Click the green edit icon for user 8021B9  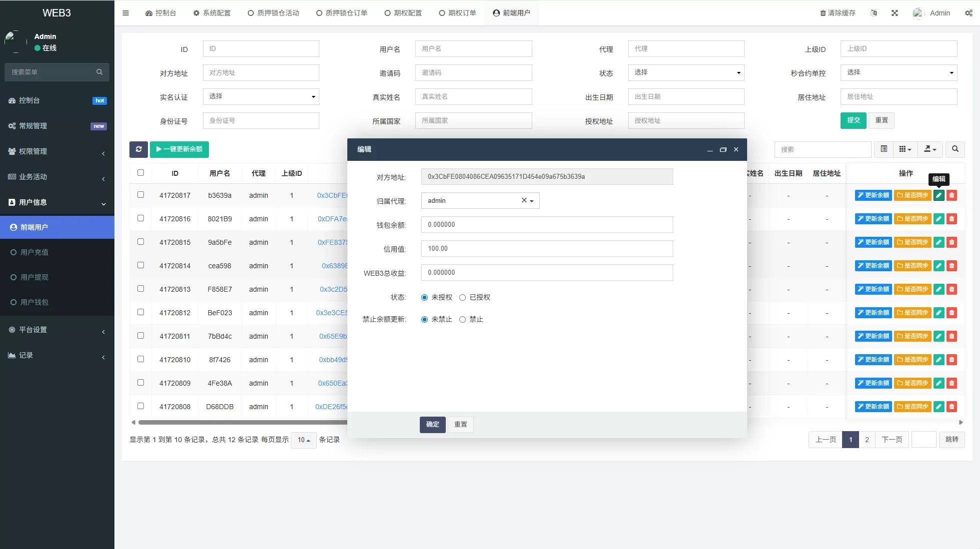pyautogui.click(x=939, y=219)
